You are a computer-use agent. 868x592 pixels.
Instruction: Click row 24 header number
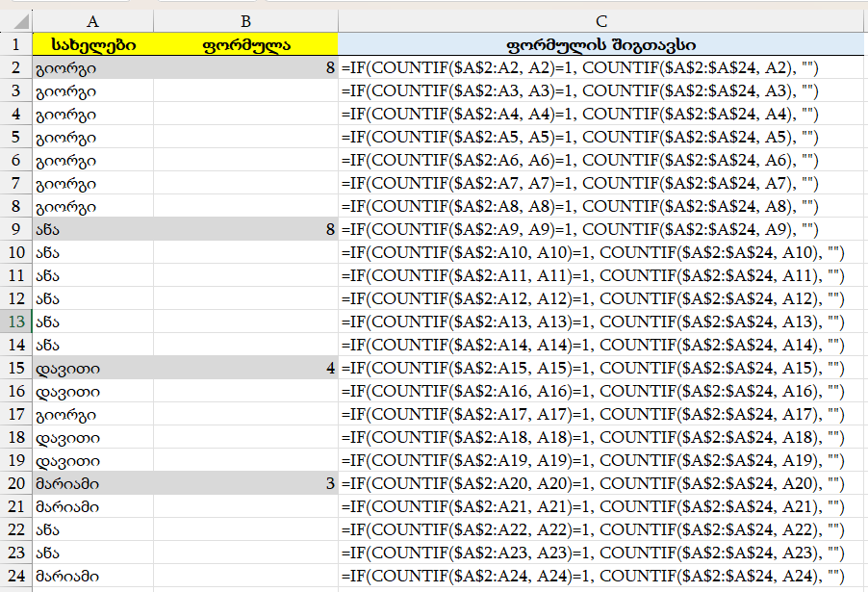pos(15,576)
